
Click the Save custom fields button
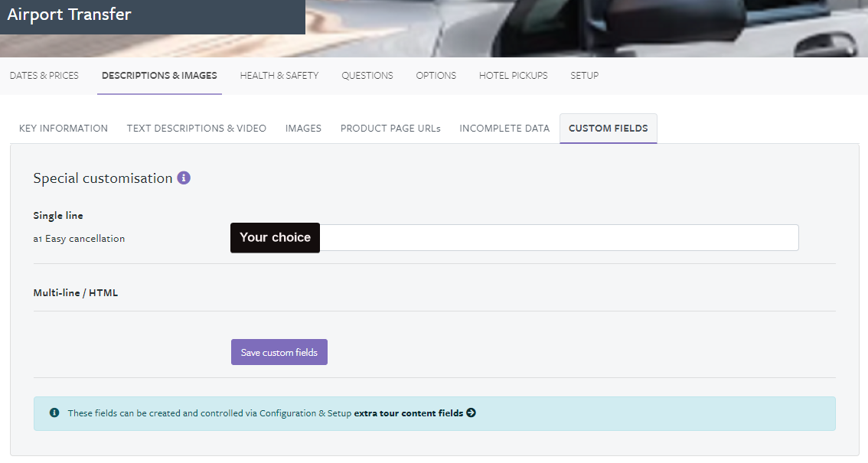[279, 351]
